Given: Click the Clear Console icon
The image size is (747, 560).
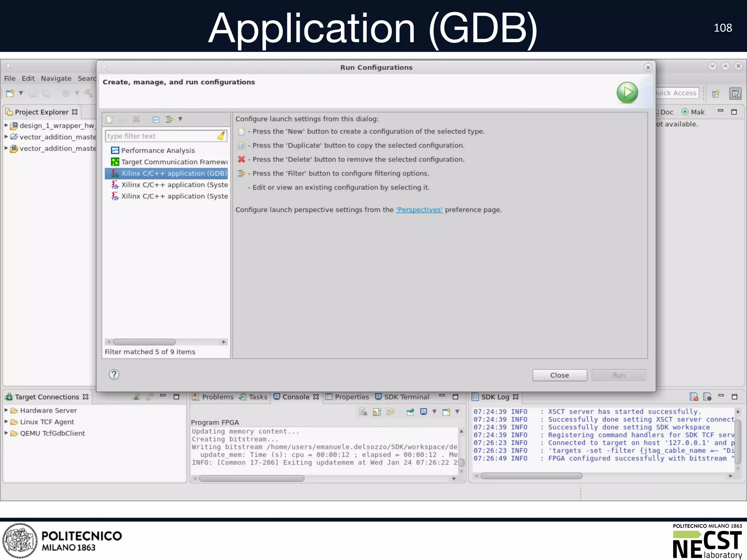Looking at the screenshot, I should pyautogui.click(x=363, y=412).
